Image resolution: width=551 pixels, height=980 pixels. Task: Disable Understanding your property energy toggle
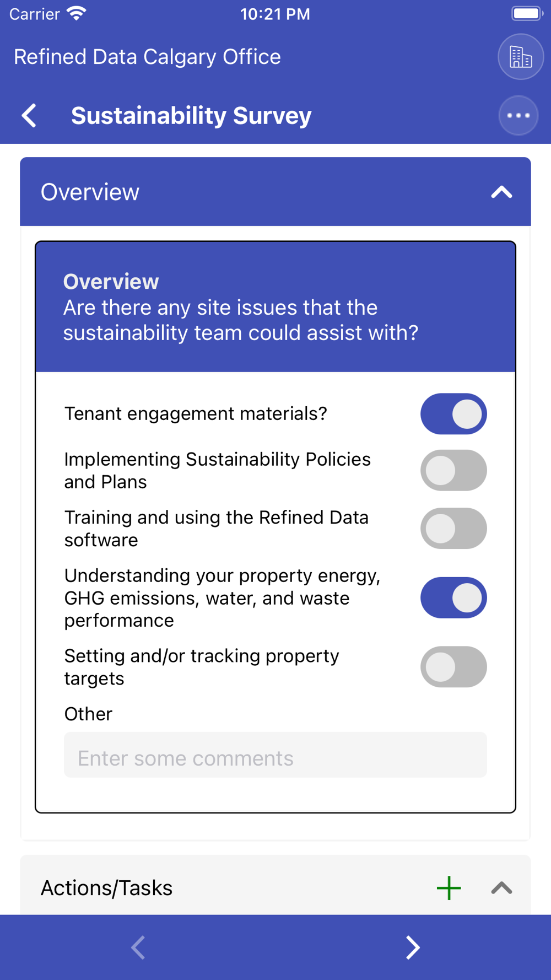(x=453, y=598)
